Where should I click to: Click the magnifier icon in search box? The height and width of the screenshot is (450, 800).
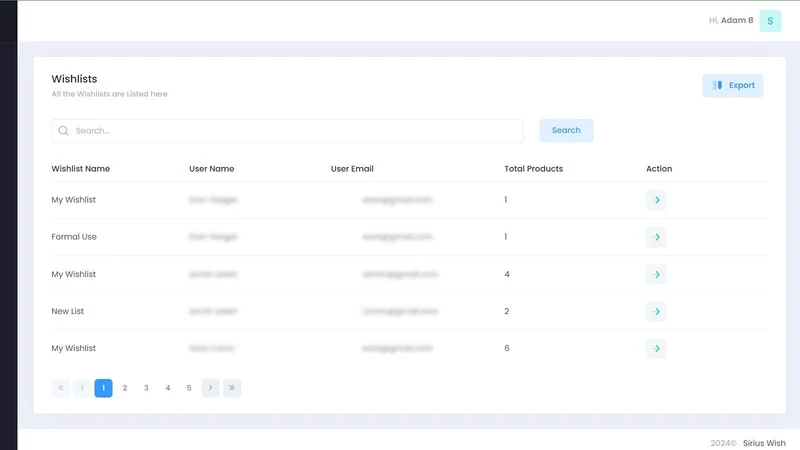click(63, 131)
